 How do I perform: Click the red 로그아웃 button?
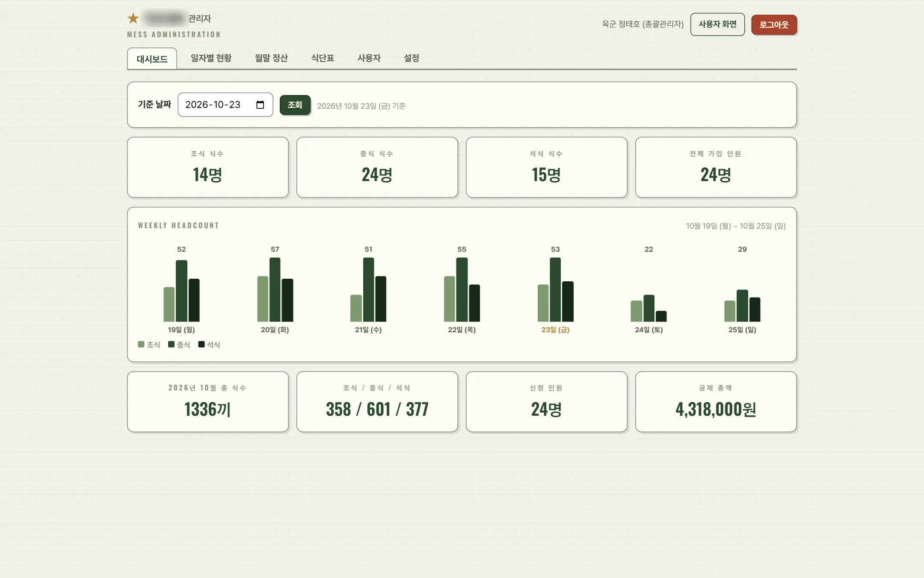(x=774, y=25)
